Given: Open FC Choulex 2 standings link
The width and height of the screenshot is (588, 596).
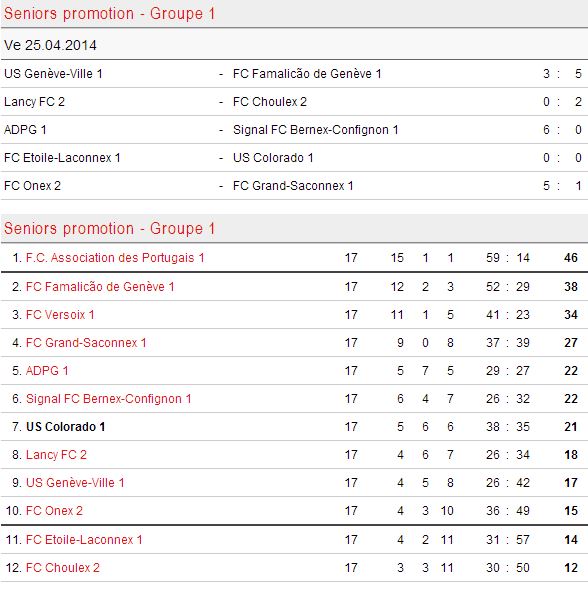Looking at the screenshot, I should [x=63, y=568].
